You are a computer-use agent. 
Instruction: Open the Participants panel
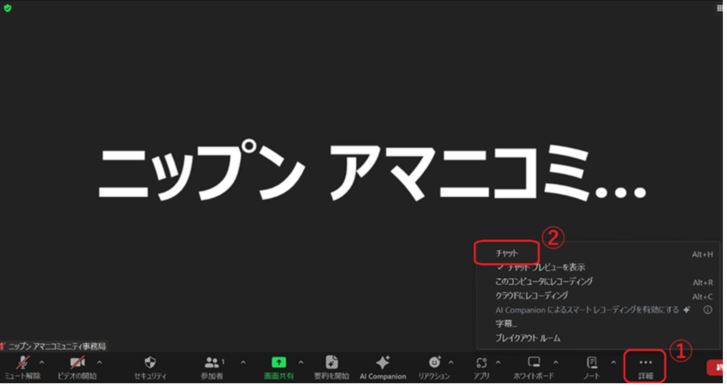(x=212, y=368)
